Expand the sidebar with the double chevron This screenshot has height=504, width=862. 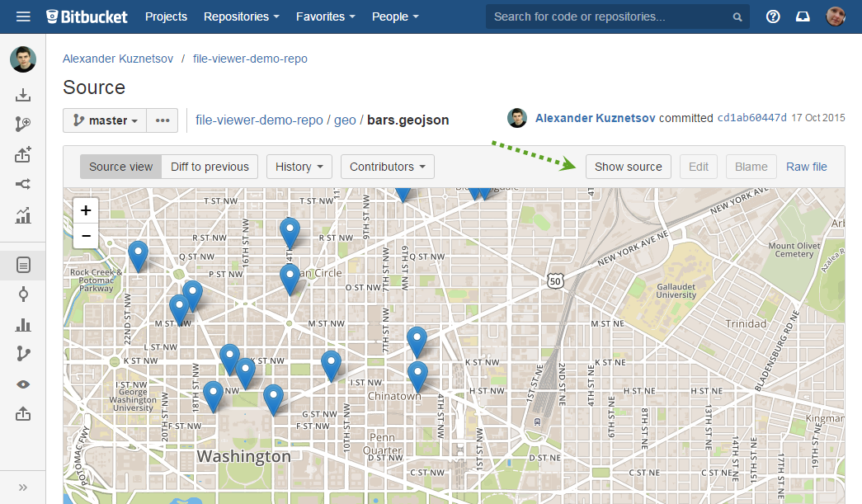point(23,488)
